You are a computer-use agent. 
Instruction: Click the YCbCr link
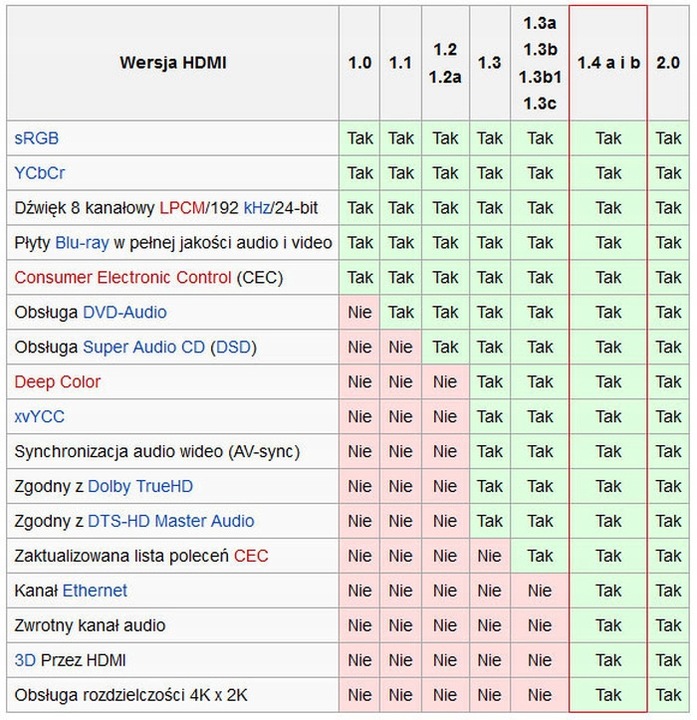pyautogui.click(x=40, y=173)
